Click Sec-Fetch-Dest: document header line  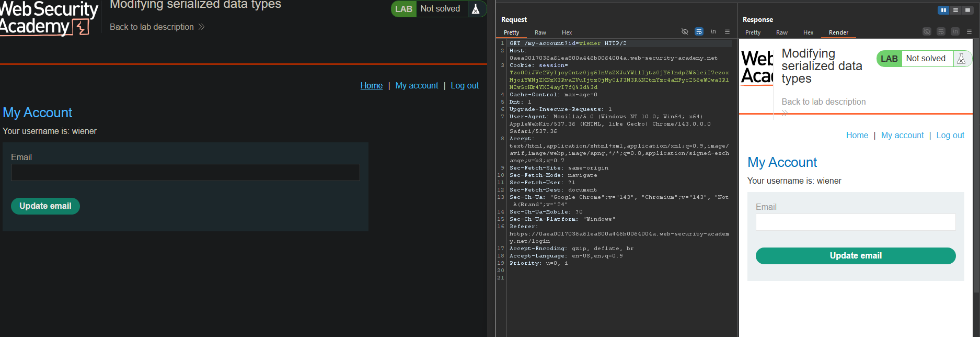point(553,190)
